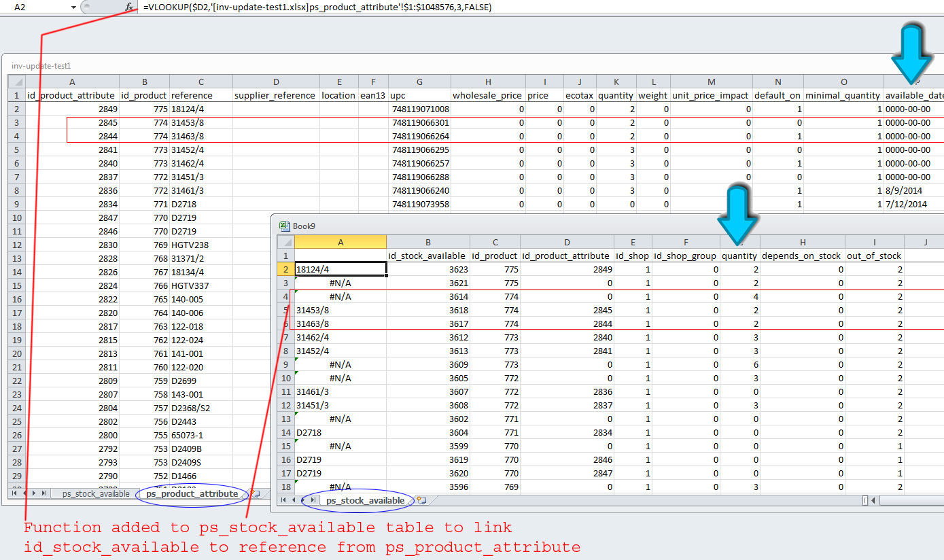
Task: Jump to last sheet in inv-update-test1
Action: pos(44,493)
